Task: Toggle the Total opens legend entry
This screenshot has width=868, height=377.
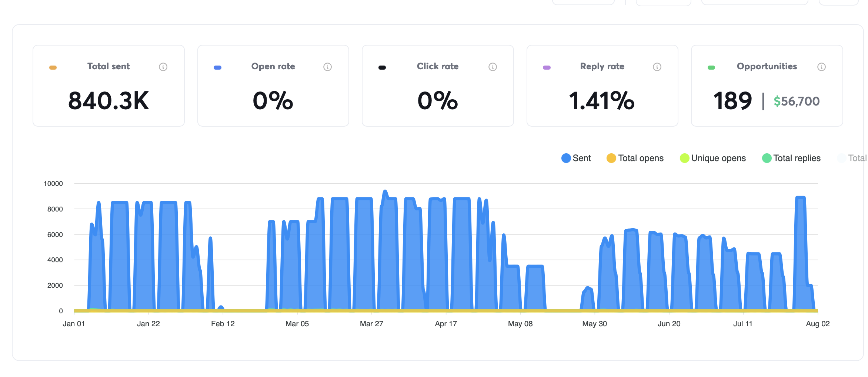Action: point(635,158)
